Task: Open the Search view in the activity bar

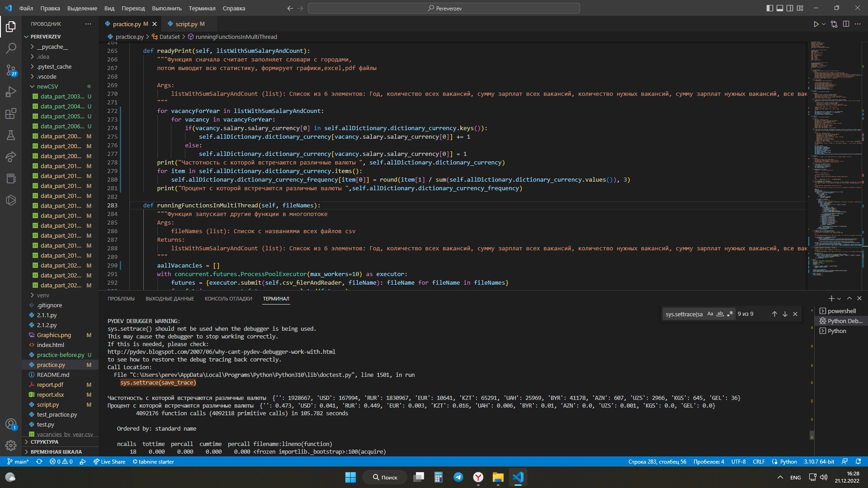Action: pyautogui.click(x=11, y=48)
